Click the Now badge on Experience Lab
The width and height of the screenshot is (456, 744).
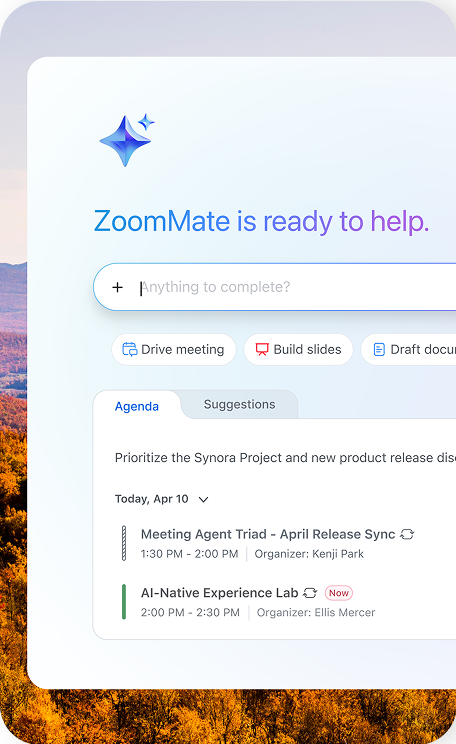tap(339, 593)
